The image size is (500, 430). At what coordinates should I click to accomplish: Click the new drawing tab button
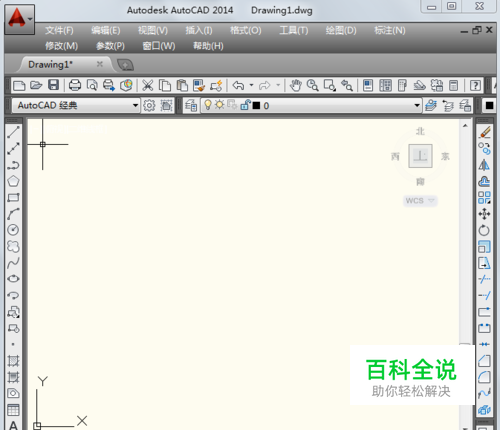(x=125, y=65)
